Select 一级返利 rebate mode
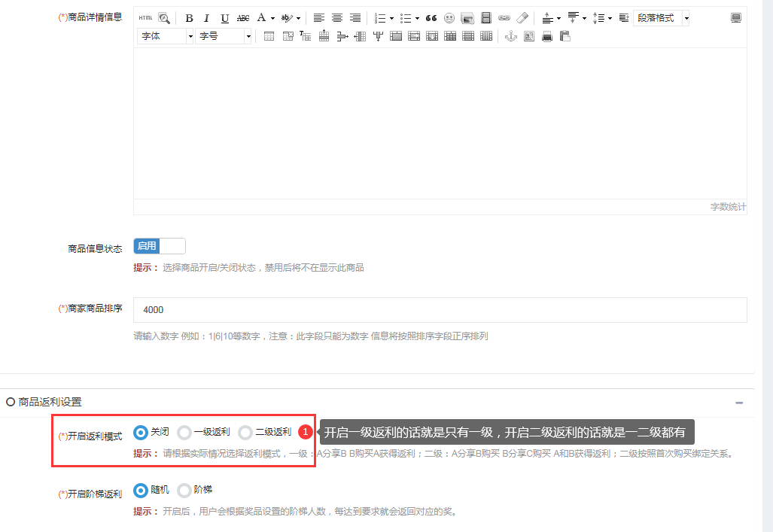This screenshot has height=532, width=773. point(184,433)
